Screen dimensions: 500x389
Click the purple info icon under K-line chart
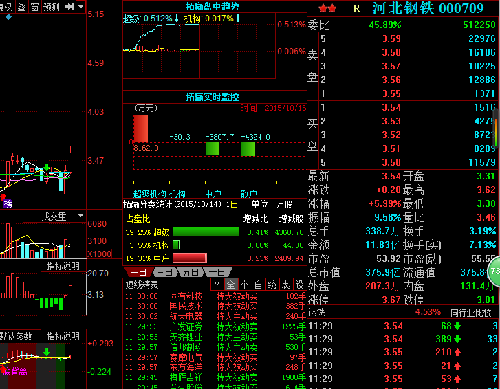7,204
